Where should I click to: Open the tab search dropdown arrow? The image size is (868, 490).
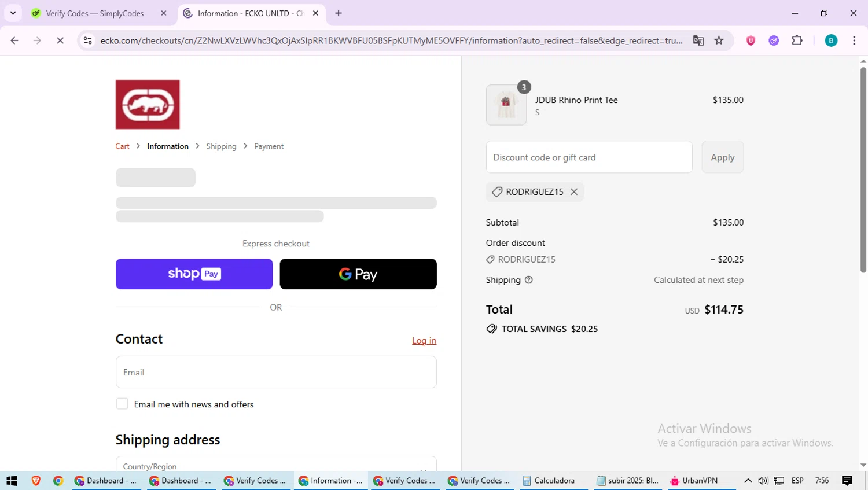(x=13, y=13)
